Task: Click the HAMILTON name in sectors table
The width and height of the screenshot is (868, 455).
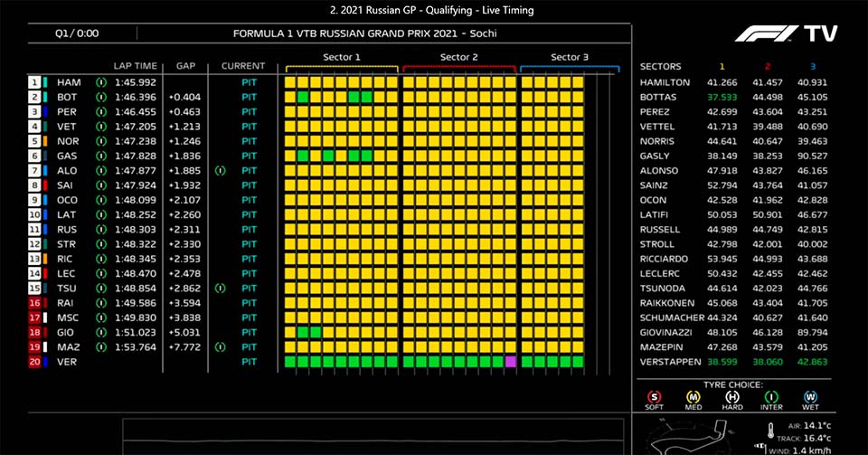Action: coord(665,82)
